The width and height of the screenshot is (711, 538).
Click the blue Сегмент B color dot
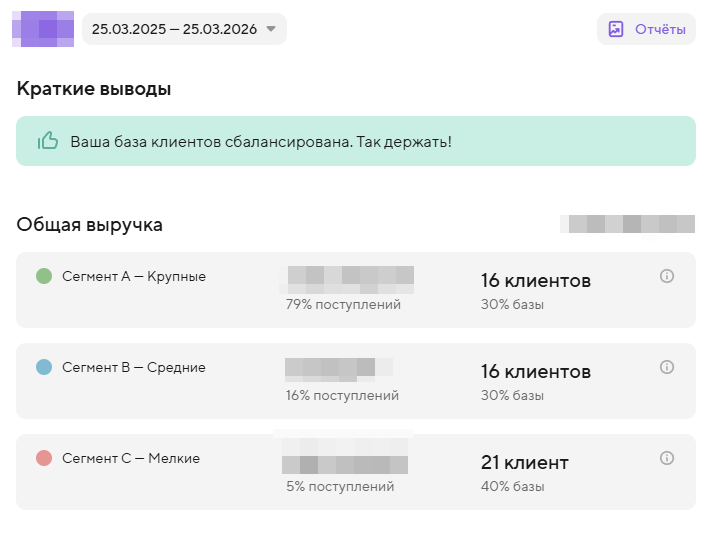(x=44, y=367)
